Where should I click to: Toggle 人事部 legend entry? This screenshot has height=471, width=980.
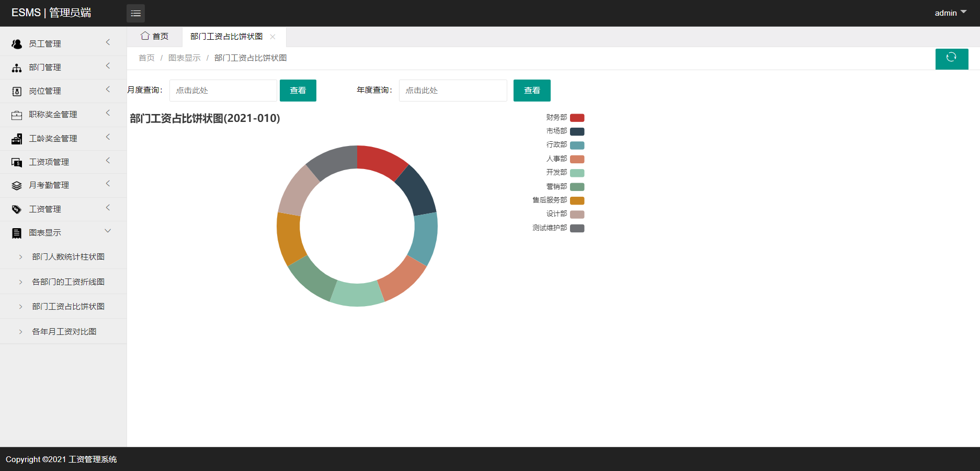pos(565,159)
